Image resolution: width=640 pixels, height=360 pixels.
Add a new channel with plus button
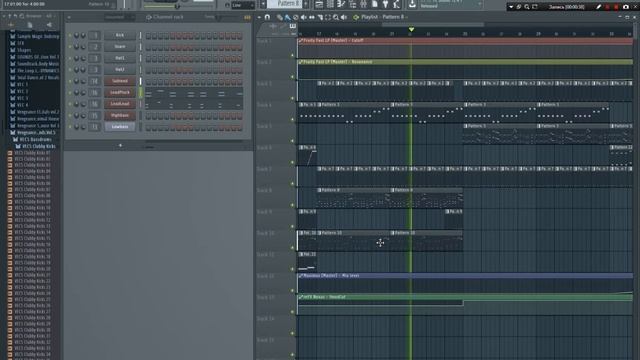point(120,145)
